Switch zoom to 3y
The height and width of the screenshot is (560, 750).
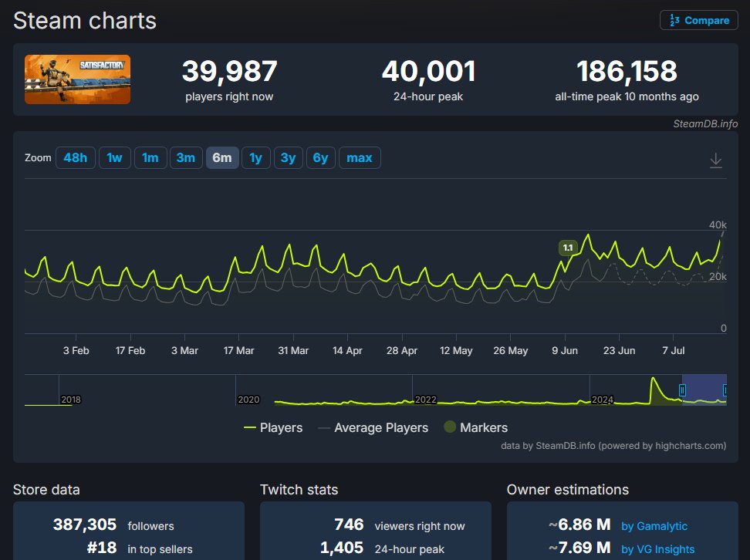(288, 158)
